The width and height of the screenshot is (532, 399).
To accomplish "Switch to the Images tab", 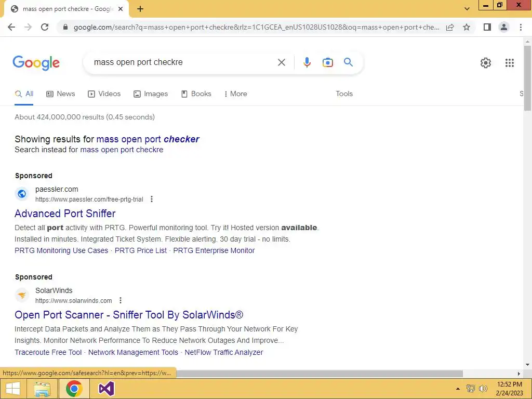I will tap(151, 94).
